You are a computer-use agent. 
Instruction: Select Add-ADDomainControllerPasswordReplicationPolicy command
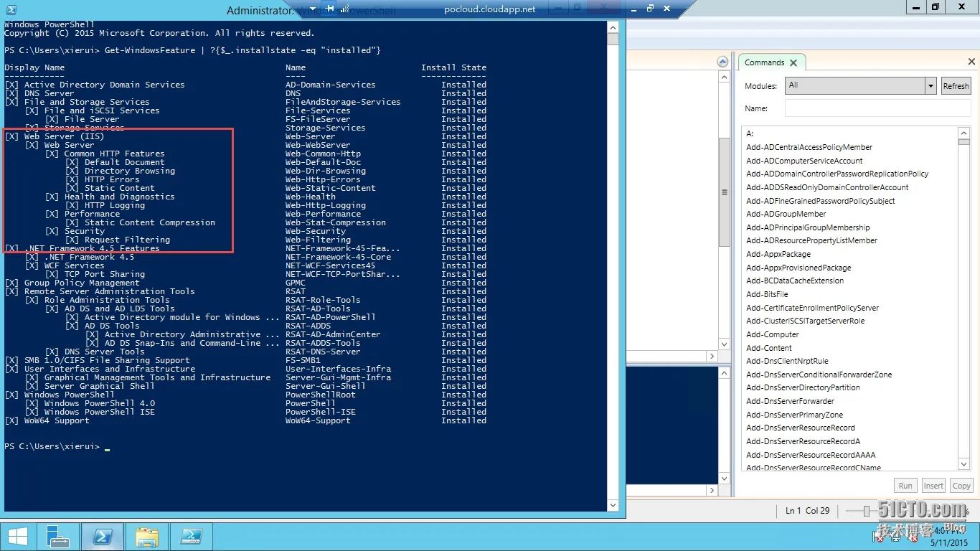pos(837,174)
